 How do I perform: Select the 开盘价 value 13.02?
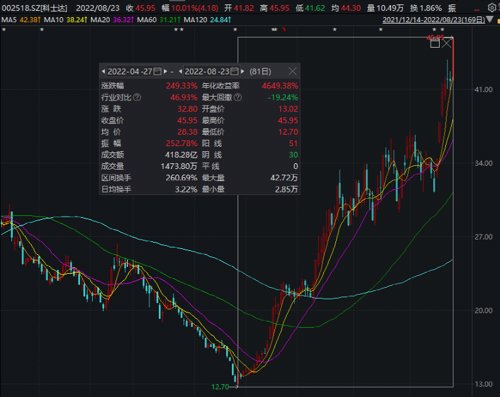(x=288, y=109)
